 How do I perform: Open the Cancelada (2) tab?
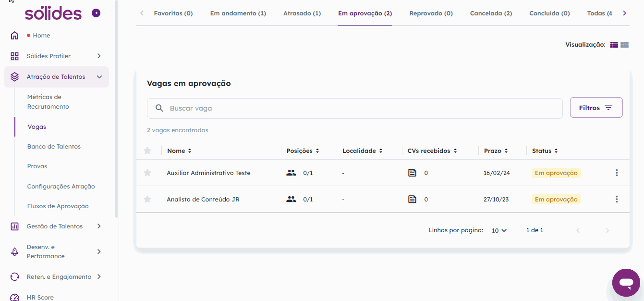(x=491, y=13)
